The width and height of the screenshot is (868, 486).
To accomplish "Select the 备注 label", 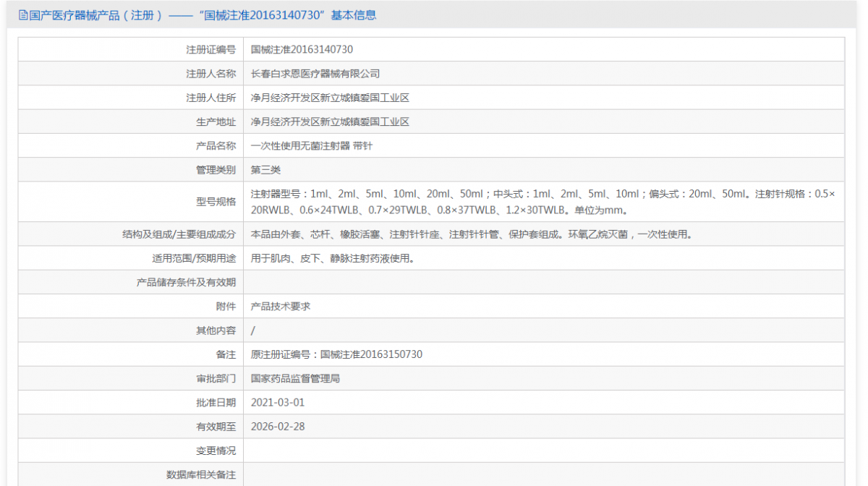I will click(x=226, y=354).
